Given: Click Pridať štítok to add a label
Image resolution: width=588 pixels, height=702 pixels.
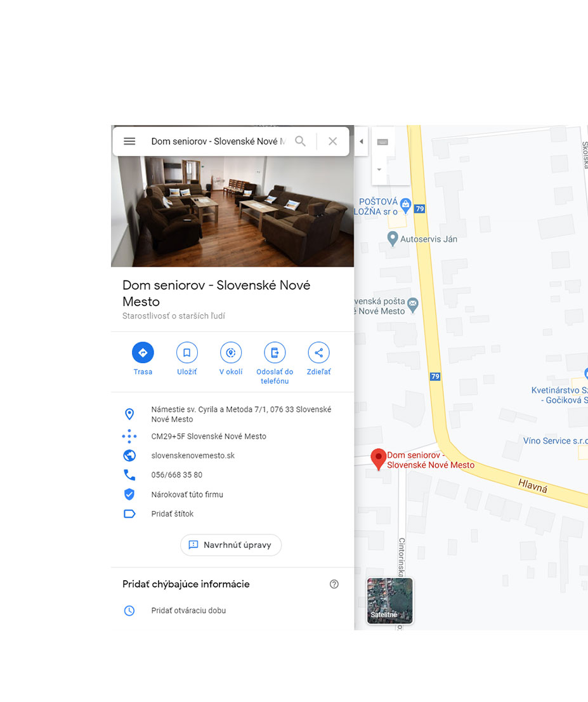Looking at the screenshot, I should coord(173,513).
